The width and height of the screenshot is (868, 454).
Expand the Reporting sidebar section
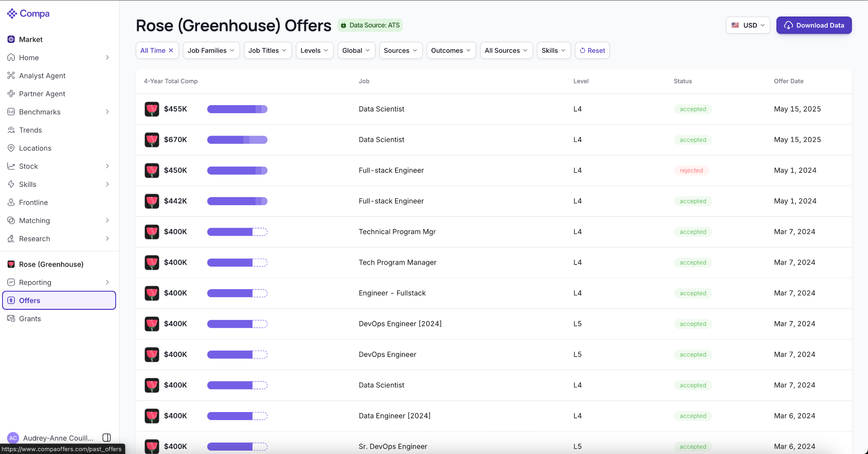pyautogui.click(x=59, y=282)
